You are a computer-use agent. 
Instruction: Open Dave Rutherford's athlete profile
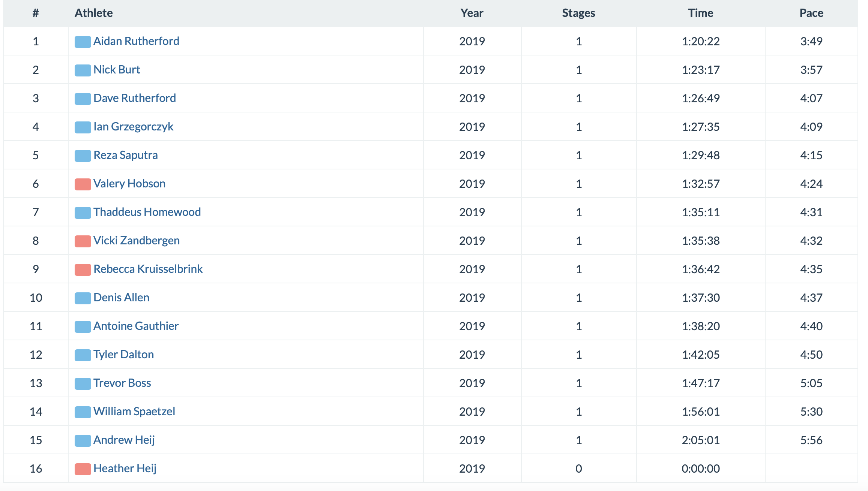pos(135,98)
